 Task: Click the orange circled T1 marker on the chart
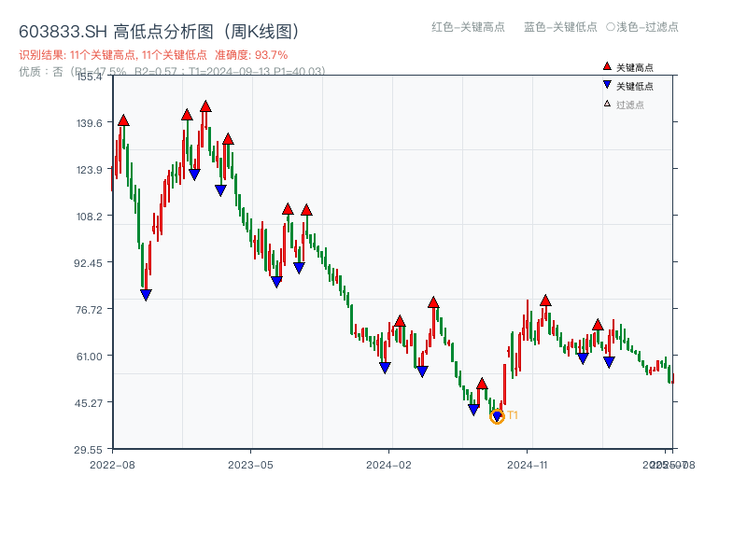tap(498, 414)
